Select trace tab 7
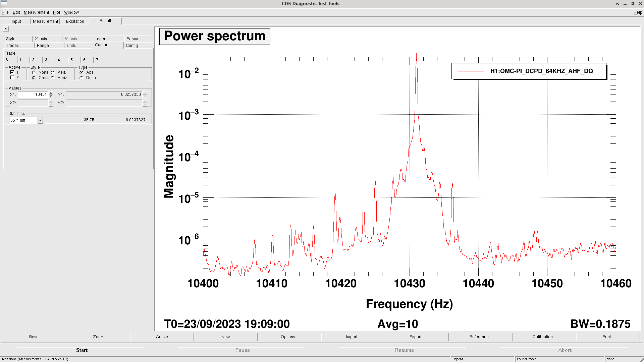644x362 pixels. point(100,60)
